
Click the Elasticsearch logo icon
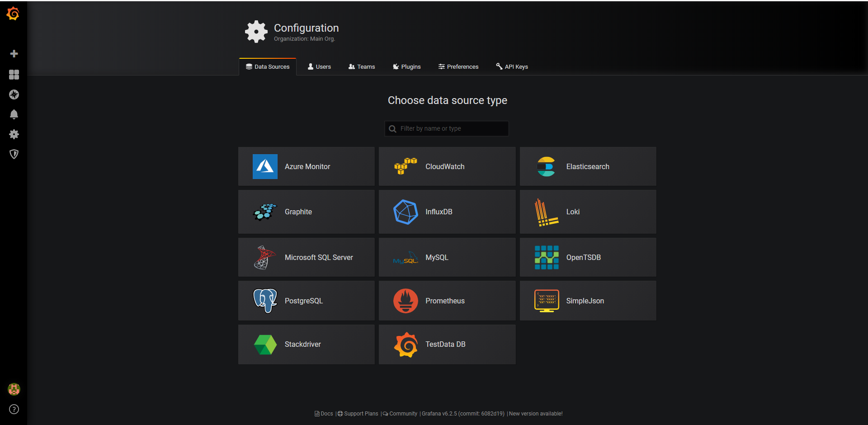coord(546,166)
